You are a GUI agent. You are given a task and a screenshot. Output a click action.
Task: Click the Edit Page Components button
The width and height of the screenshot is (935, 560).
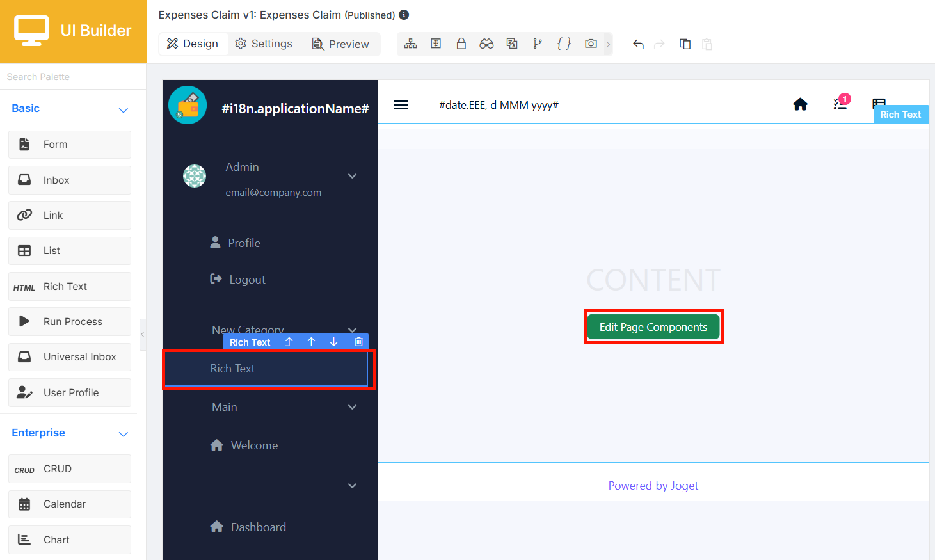[653, 327]
